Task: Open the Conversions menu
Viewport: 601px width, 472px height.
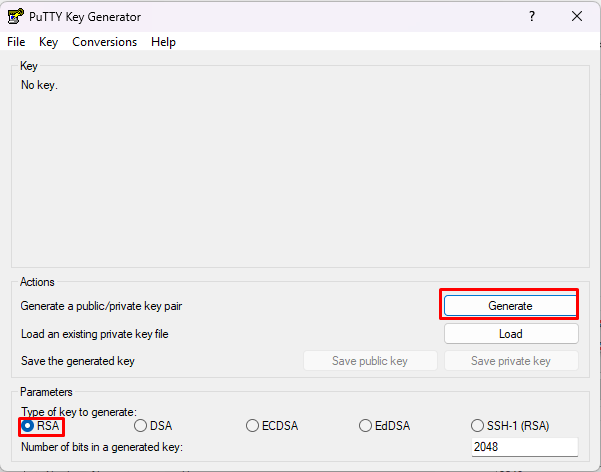Action: point(104,42)
